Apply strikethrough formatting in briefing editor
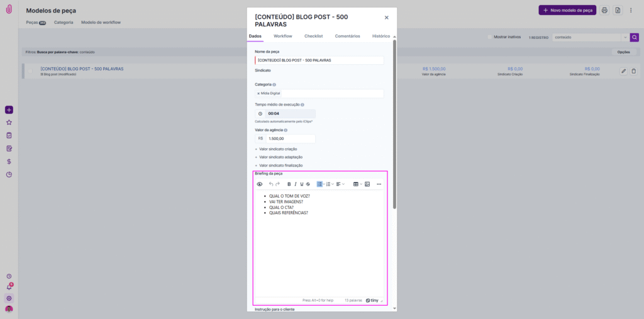The image size is (644, 319). point(308,184)
